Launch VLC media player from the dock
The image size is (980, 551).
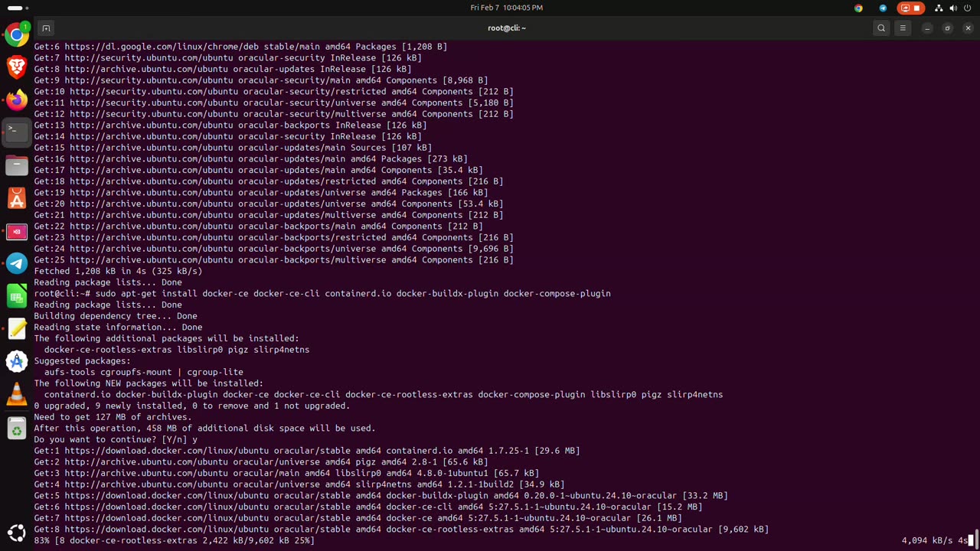coord(17,394)
